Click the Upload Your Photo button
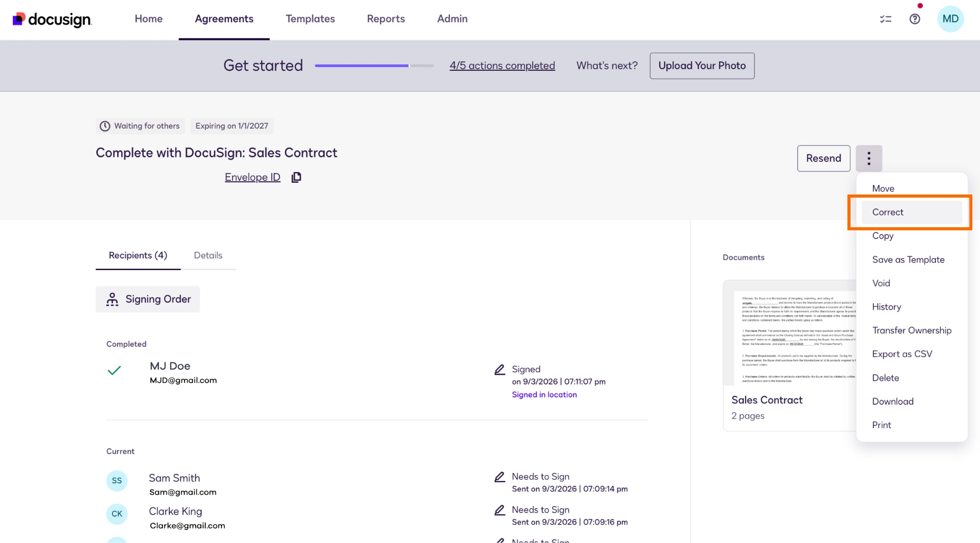 point(702,66)
